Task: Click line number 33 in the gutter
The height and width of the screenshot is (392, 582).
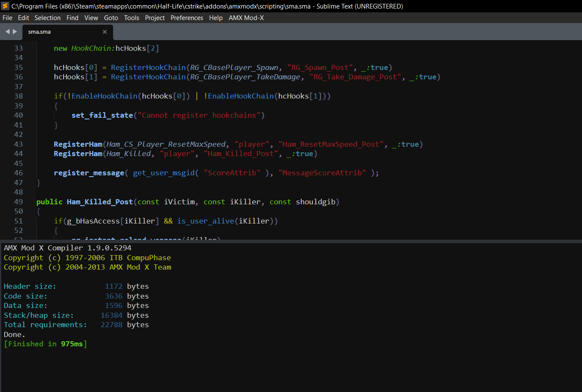Action: 18,48
